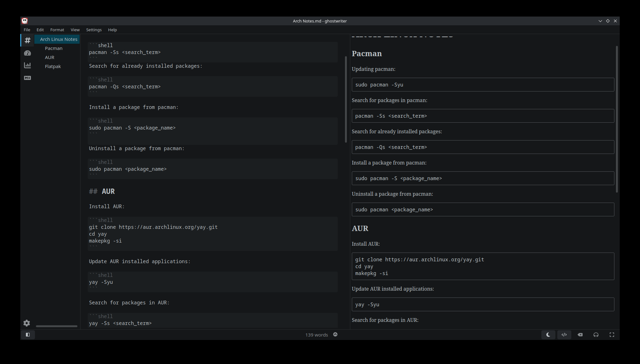This screenshot has height=364, width=640.
Task: Select Arch Linux Notes in outline
Action: [57, 39]
